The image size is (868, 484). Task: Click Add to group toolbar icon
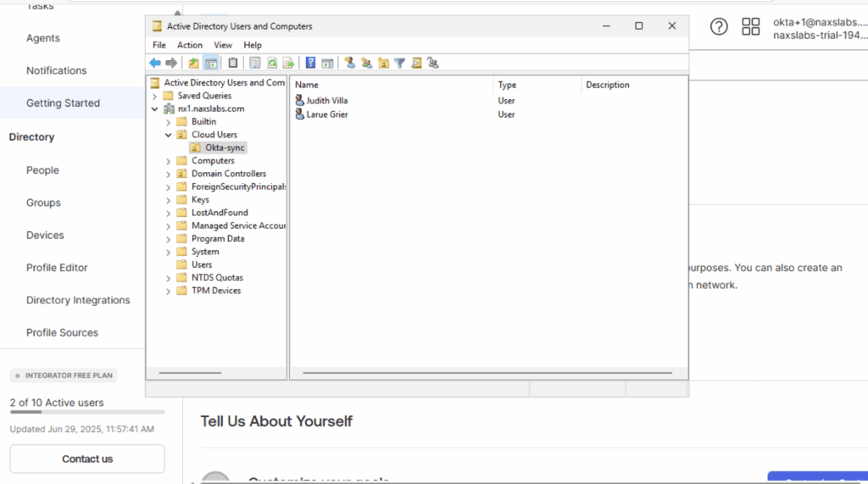point(433,63)
